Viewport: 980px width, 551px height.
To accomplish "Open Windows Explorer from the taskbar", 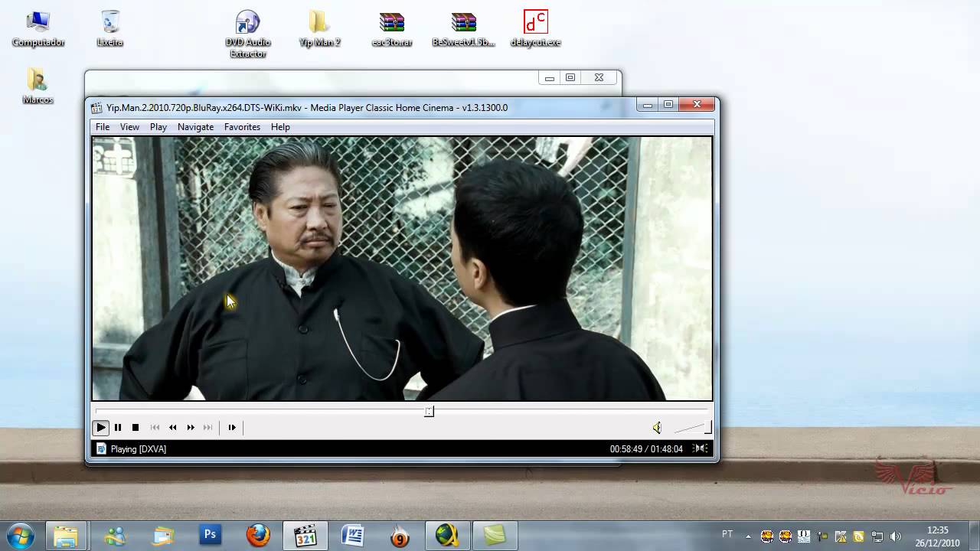I will pyautogui.click(x=66, y=535).
